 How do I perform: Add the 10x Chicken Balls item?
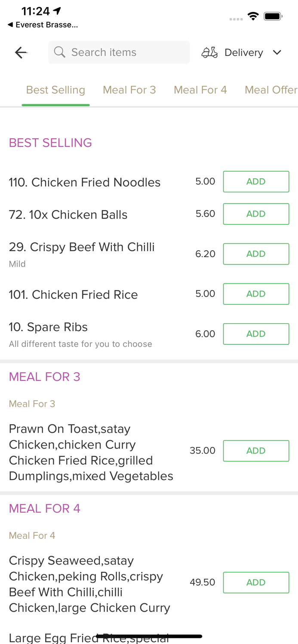click(x=256, y=213)
